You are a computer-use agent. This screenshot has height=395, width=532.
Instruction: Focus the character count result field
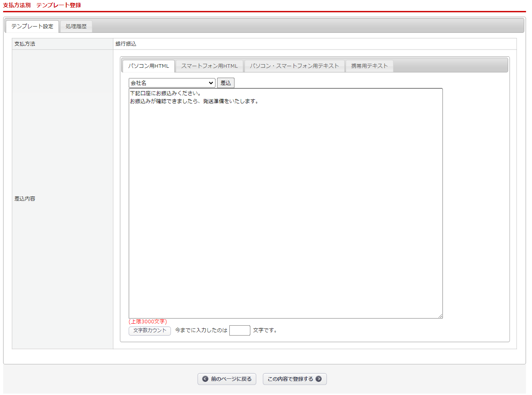(x=240, y=330)
